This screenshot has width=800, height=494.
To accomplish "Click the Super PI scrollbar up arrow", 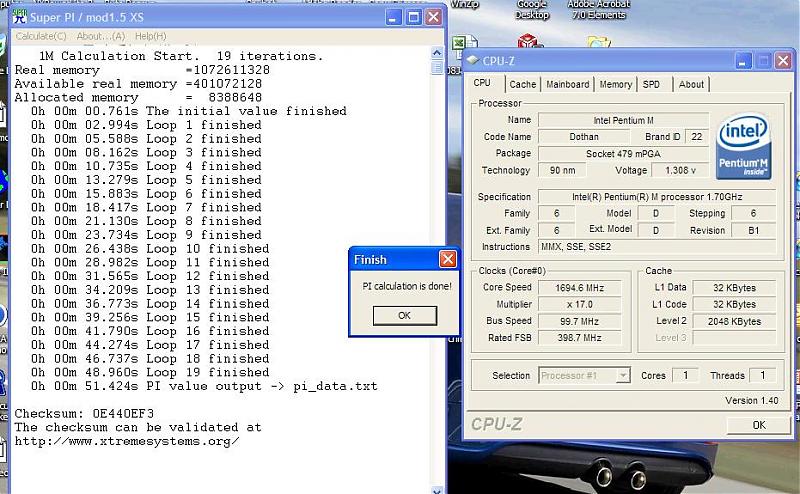I will (x=437, y=54).
